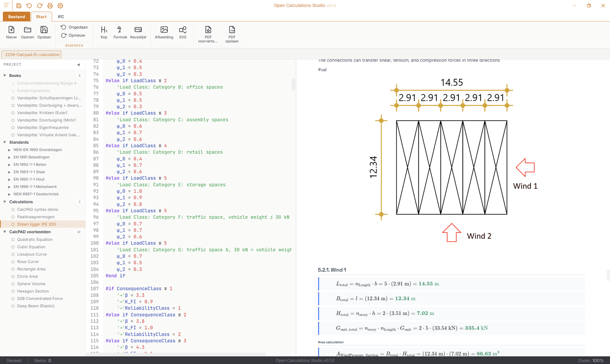The width and height of the screenshot is (610, 364).
Task: Expand EN 1992-1-1 Beton node
Action: click(x=9, y=165)
